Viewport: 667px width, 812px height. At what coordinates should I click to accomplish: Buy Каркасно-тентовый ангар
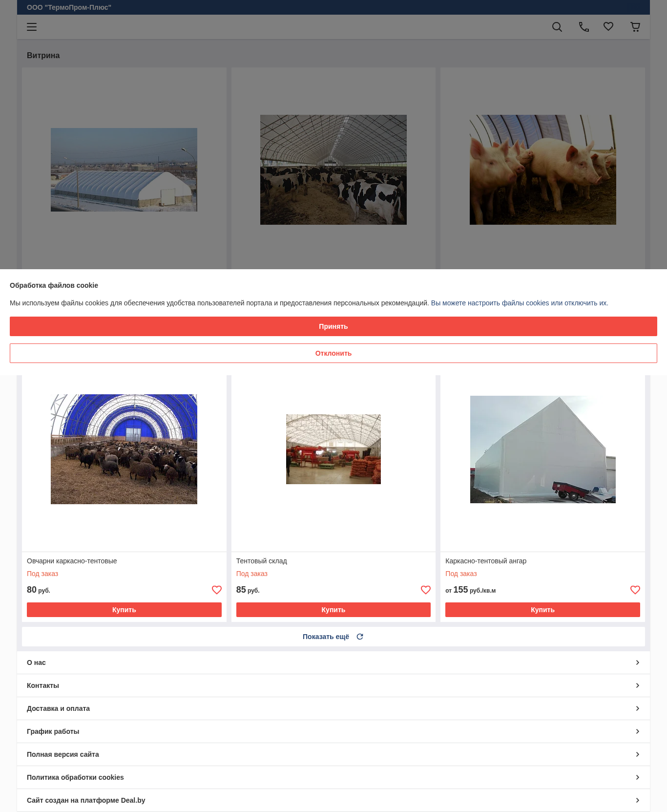(x=542, y=610)
